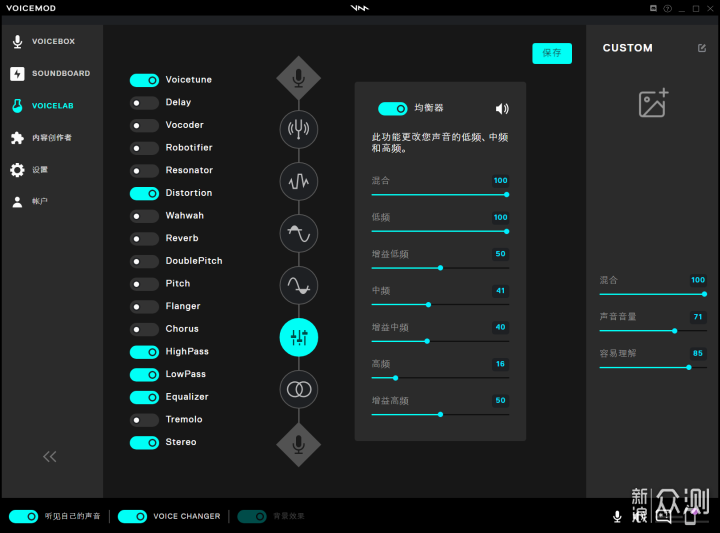Toggle the 背景效果 switch
The height and width of the screenshot is (533, 720).
click(x=252, y=516)
